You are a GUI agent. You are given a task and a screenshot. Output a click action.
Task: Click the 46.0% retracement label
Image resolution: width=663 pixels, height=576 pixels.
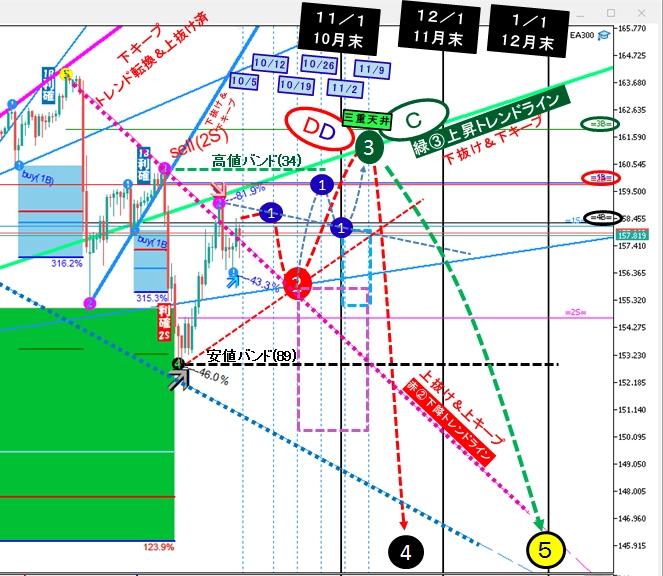(x=214, y=376)
